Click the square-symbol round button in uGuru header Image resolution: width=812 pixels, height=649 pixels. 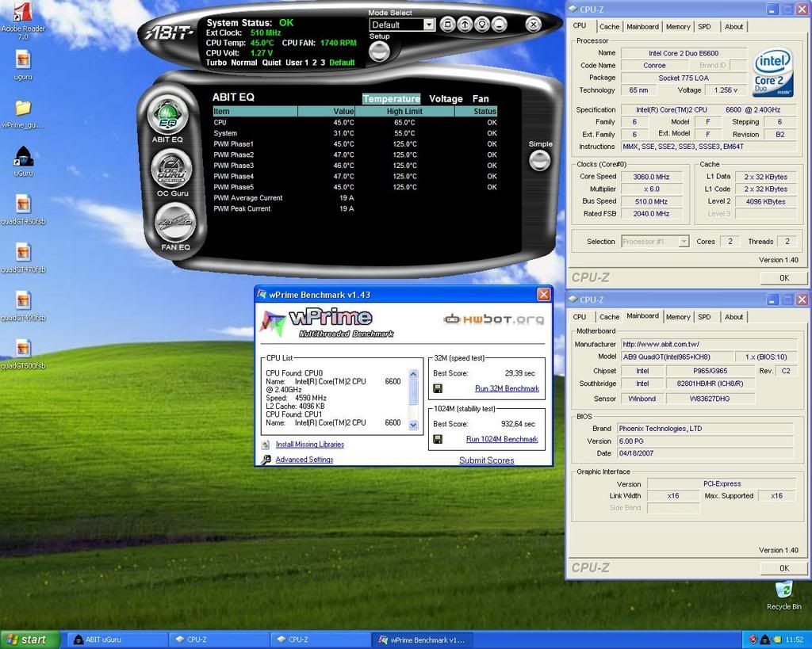coord(448,25)
